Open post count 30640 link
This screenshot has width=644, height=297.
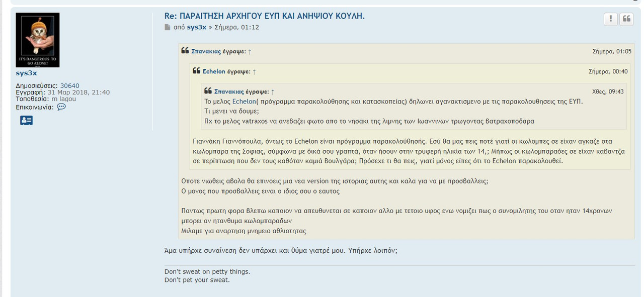pyautogui.click(x=69, y=86)
